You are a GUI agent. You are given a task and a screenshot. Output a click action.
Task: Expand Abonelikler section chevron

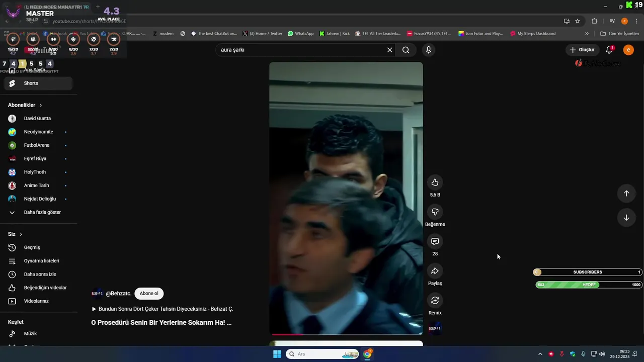[x=41, y=105]
